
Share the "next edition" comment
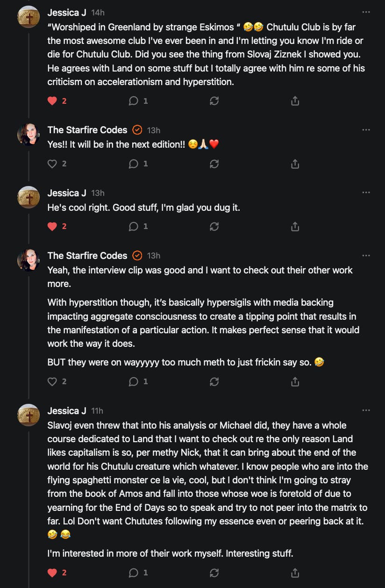pos(295,164)
